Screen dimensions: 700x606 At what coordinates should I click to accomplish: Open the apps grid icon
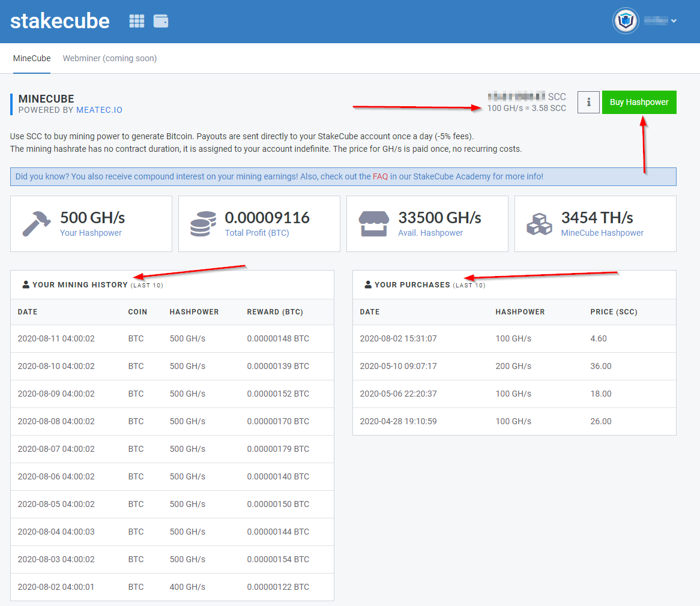tap(137, 21)
